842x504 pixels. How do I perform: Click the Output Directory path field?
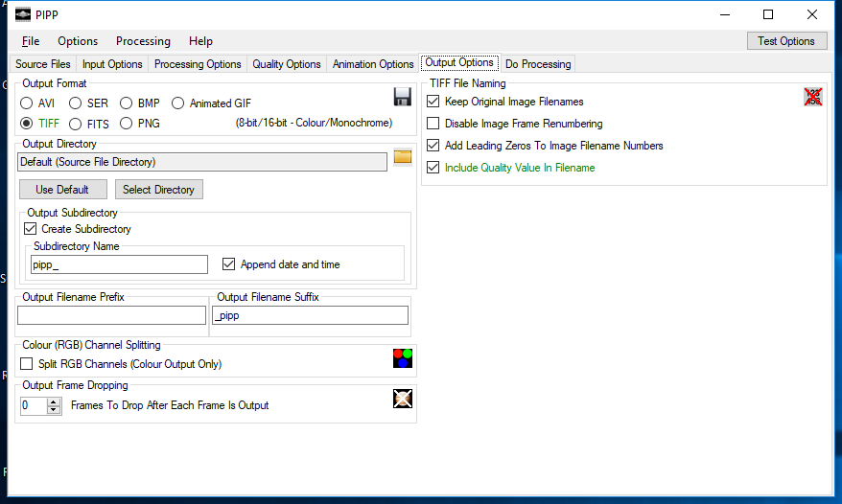(x=202, y=162)
